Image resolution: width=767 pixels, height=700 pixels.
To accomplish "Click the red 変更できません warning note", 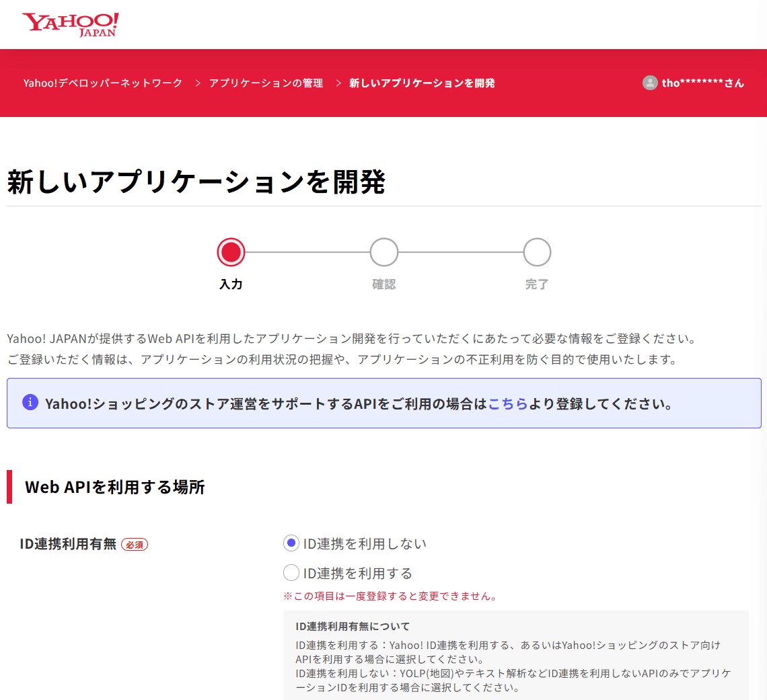I will click(390, 596).
